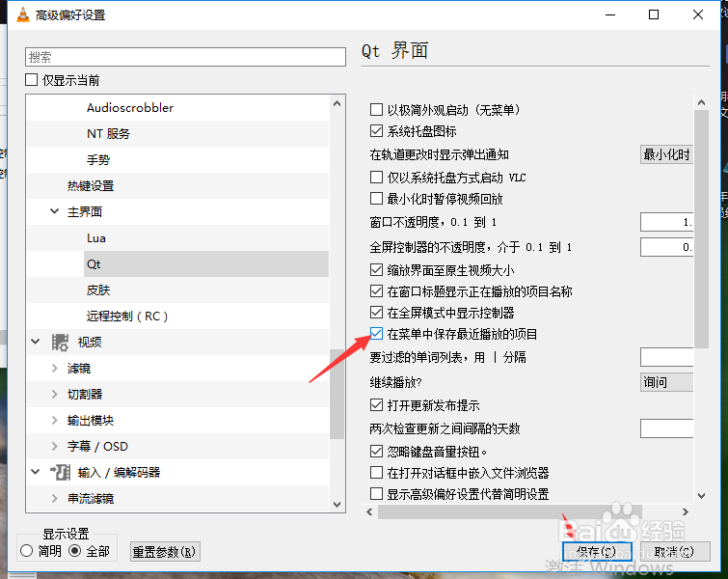This screenshot has height=579, width=728.
Task: Click the Input / Codecs category icon
Action: (x=60, y=473)
